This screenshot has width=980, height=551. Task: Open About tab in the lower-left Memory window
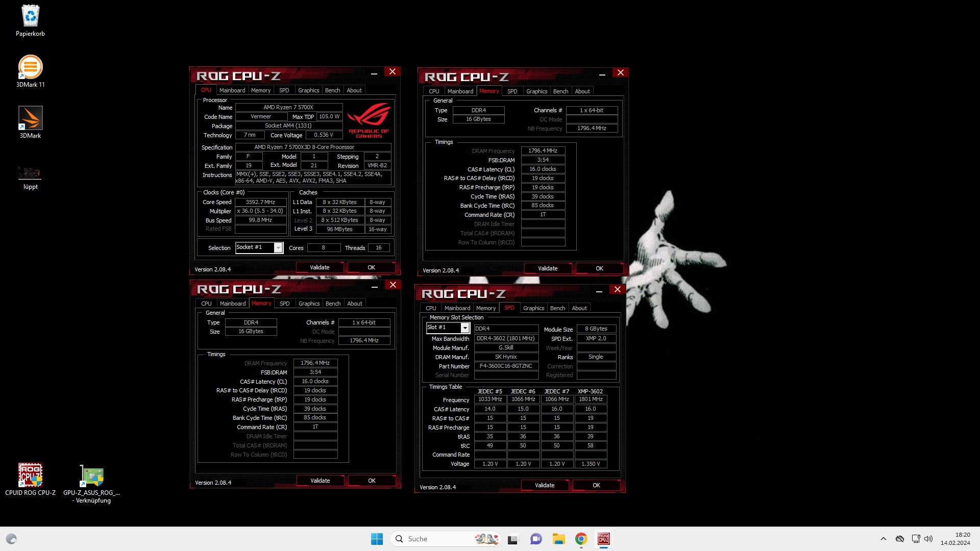(355, 304)
